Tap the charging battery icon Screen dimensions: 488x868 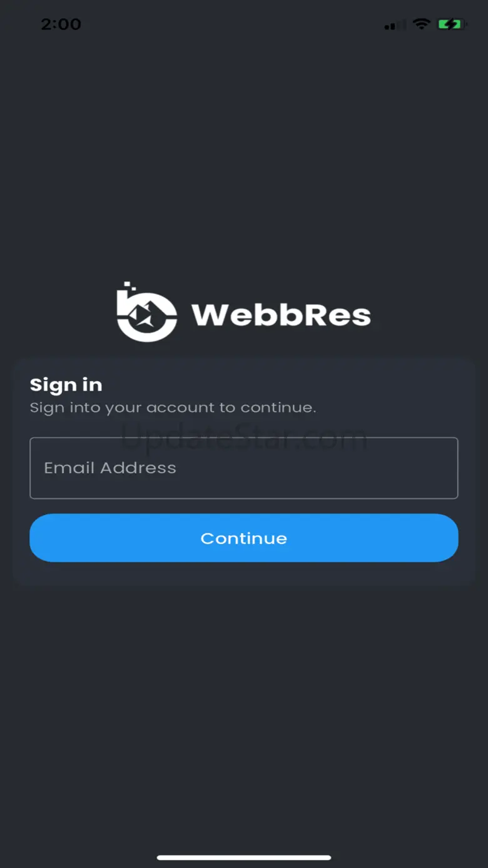point(451,24)
